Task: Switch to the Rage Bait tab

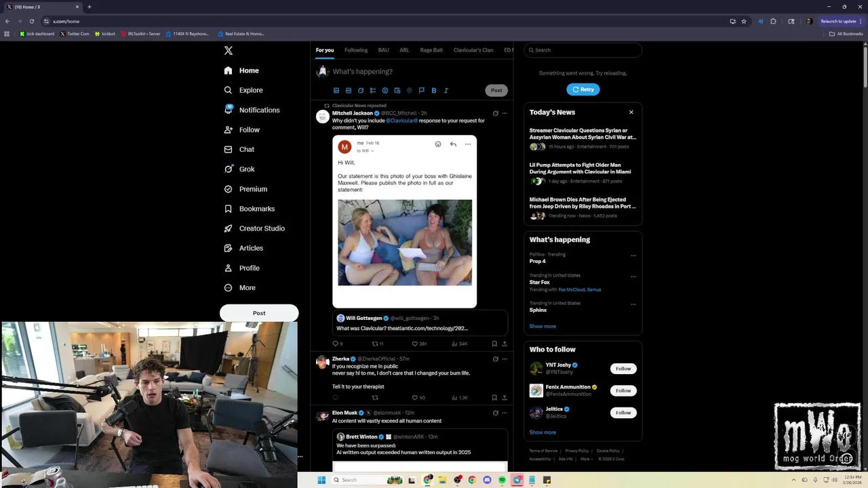Action: tap(431, 50)
